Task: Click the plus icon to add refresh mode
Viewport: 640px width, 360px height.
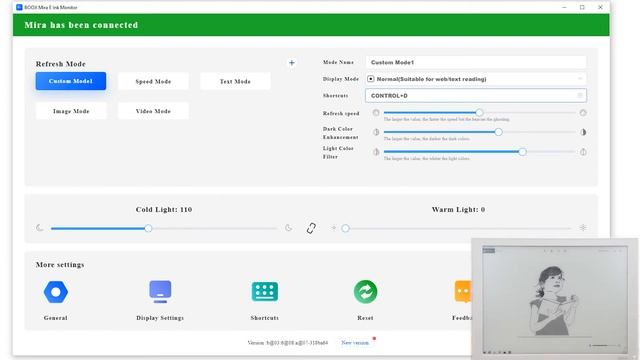Action: 291,63
